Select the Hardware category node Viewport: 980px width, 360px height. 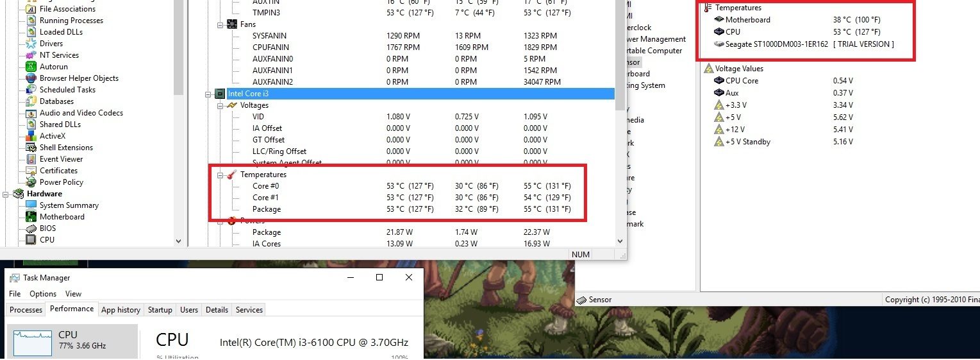tap(44, 194)
